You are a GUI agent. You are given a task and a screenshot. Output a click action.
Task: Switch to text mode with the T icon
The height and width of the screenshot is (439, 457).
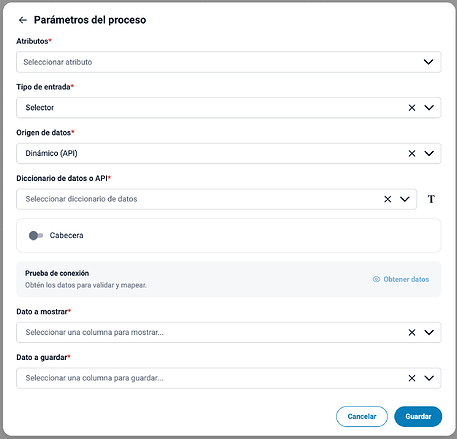(431, 199)
